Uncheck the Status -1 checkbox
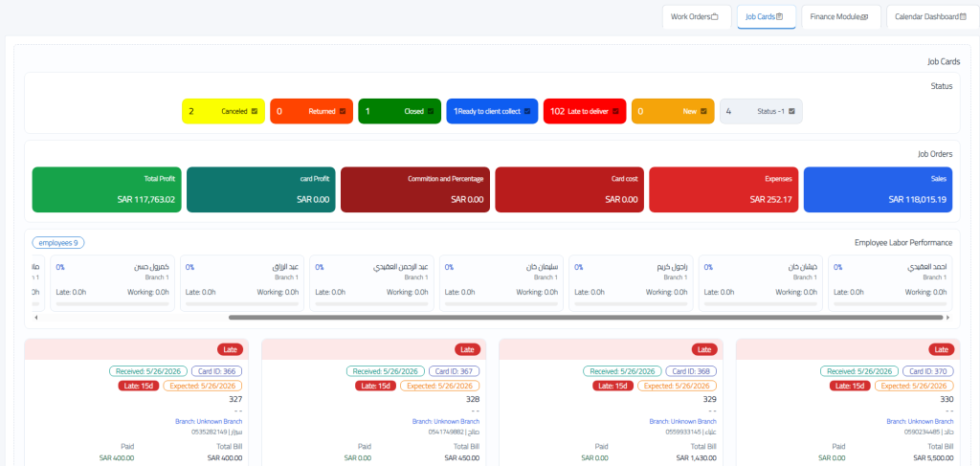980x466 pixels. 791,111
